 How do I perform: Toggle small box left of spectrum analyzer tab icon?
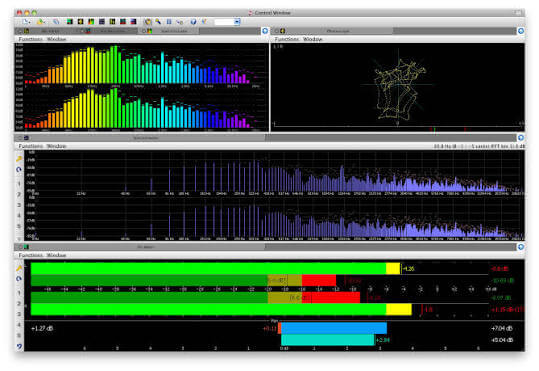(x=20, y=138)
